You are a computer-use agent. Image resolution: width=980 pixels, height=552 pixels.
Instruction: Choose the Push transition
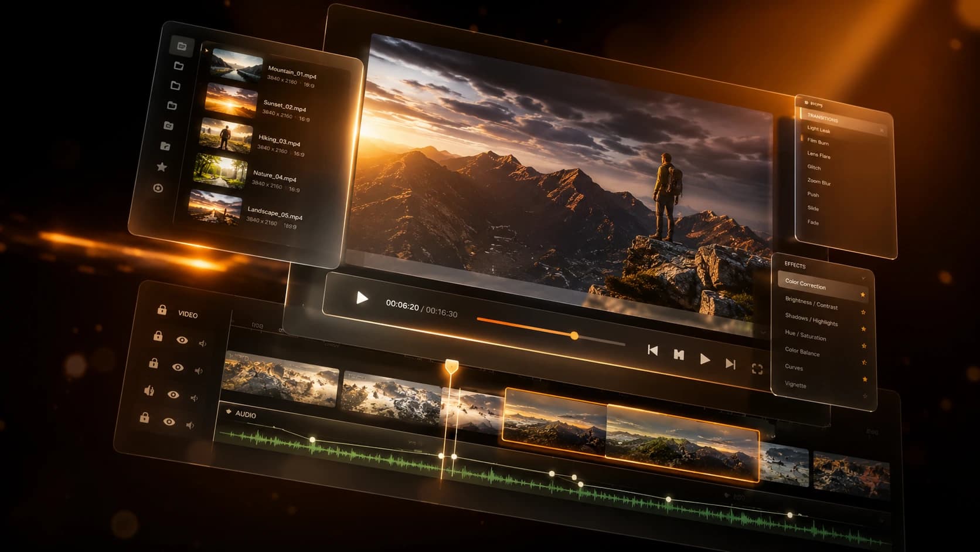pyautogui.click(x=813, y=194)
